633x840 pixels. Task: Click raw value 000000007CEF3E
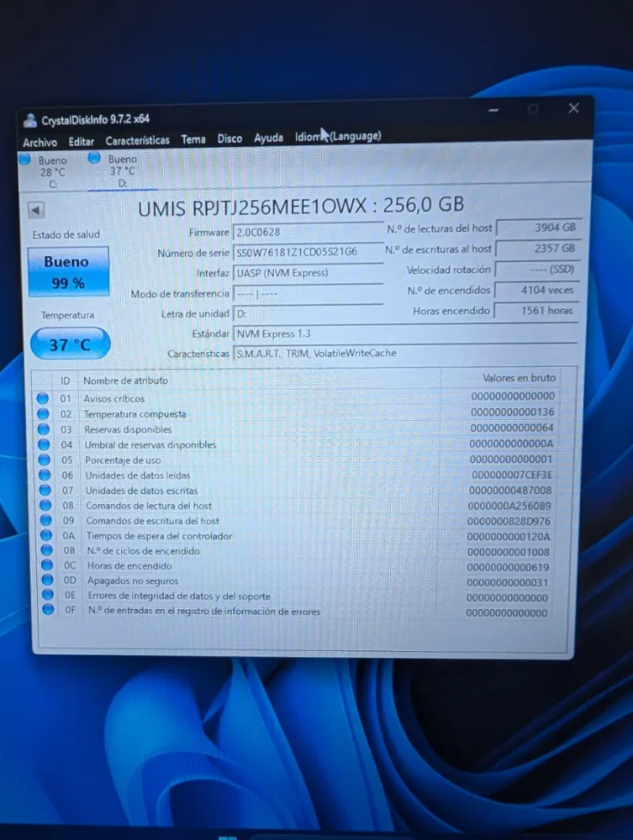[512, 475]
